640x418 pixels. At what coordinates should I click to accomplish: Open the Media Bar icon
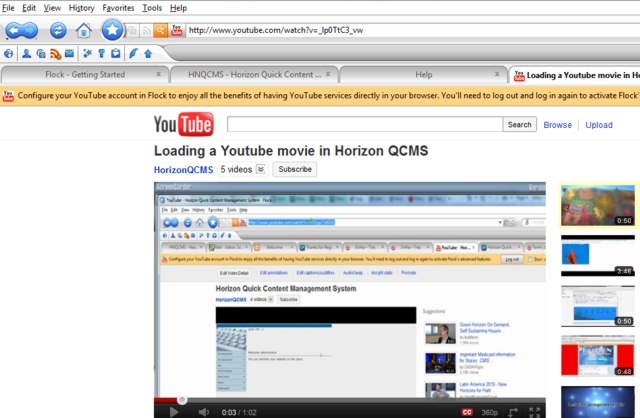(41, 53)
